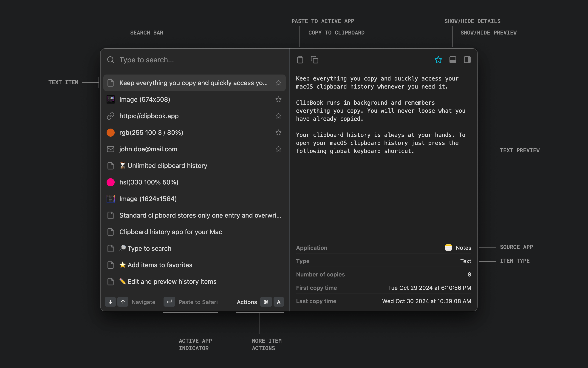Select 'Unlimited clipboard history' item
Screen dimensions: 588x368
(x=194, y=166)
